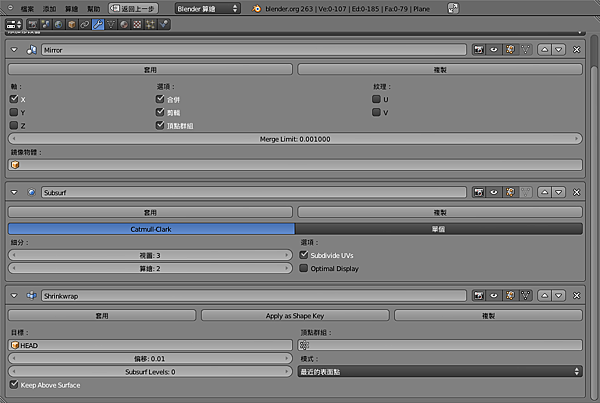Click the Mirror modifier type icon
The width and height of the screenshot is (600, 403).
coord(31,50)
